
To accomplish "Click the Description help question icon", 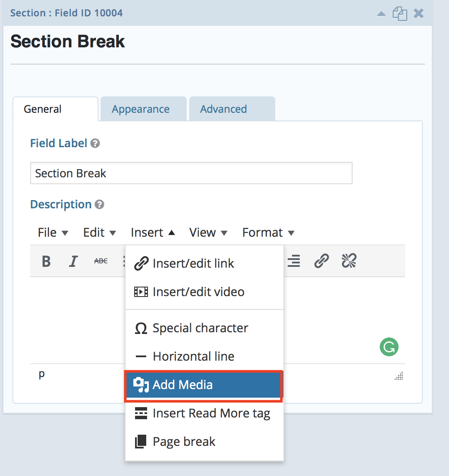I will pos(99,204).
